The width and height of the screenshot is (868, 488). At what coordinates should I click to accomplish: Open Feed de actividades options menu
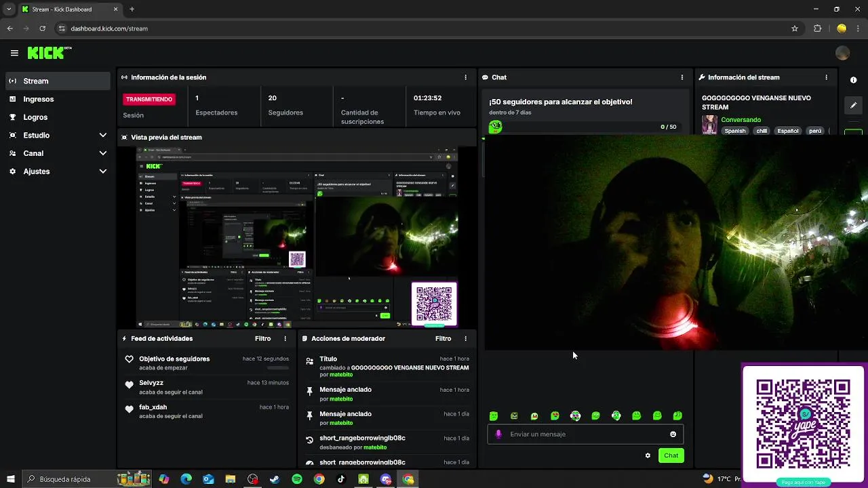click(285, 338)
